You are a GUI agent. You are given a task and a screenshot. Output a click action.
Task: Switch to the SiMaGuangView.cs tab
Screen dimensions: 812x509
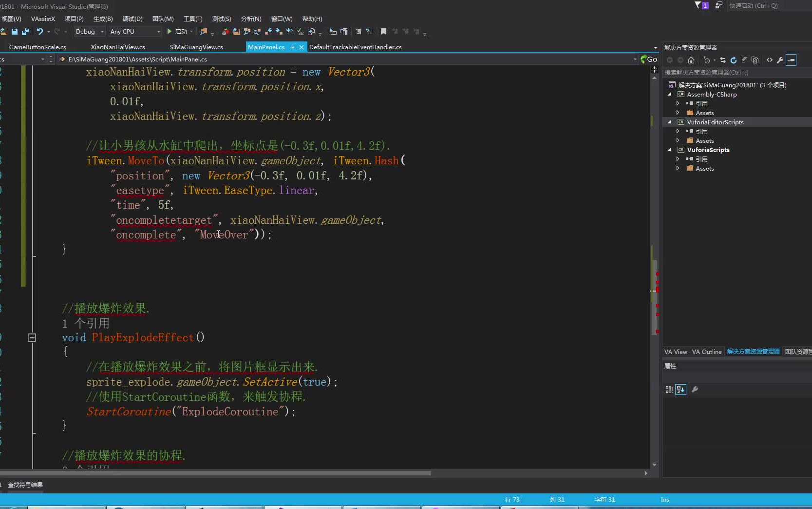[196, 47]
